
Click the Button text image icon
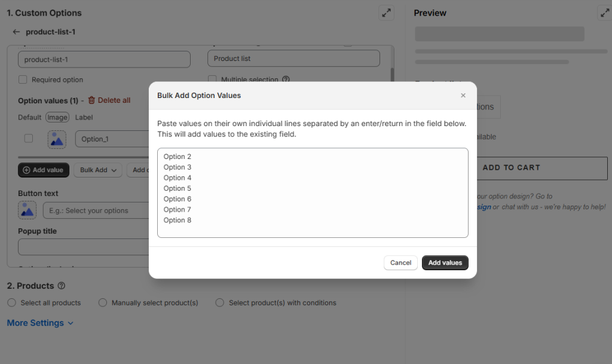[27, 210]
